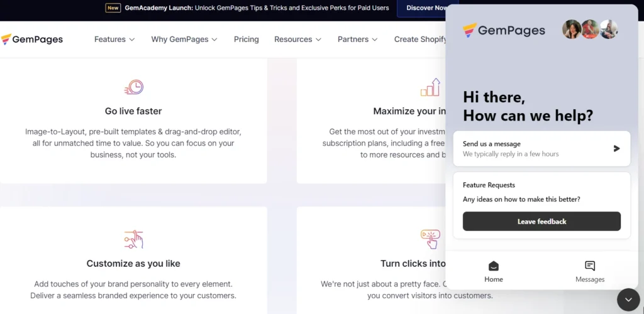
Task: Click the Hi there, How can we help greeting
Action: pos(528,106)
